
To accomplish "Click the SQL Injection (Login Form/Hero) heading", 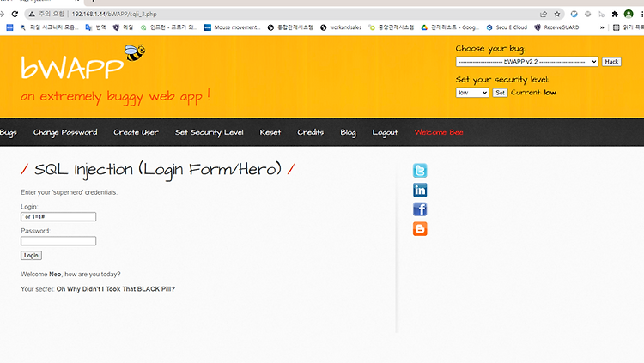I will point(158,169).
